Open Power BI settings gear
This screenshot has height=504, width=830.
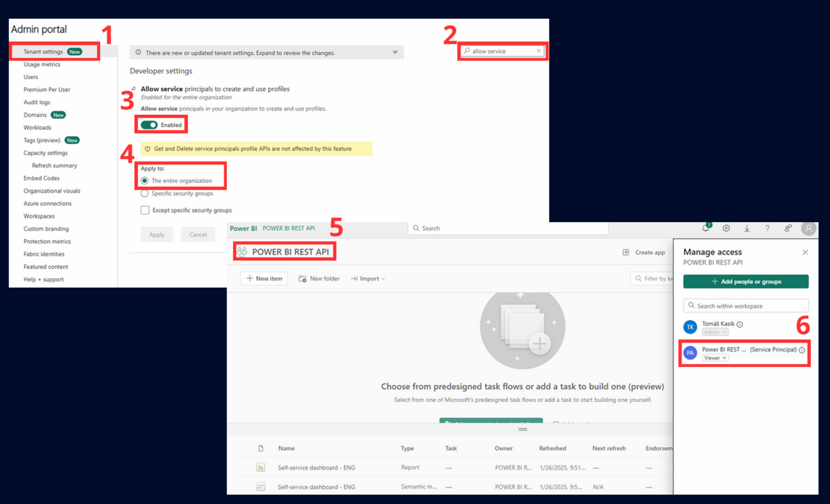coord(726,228)
